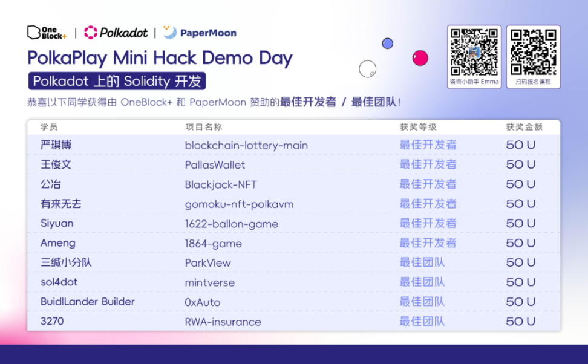Click project RWA-insurance

pyautogui.click(x=223, y=322)
